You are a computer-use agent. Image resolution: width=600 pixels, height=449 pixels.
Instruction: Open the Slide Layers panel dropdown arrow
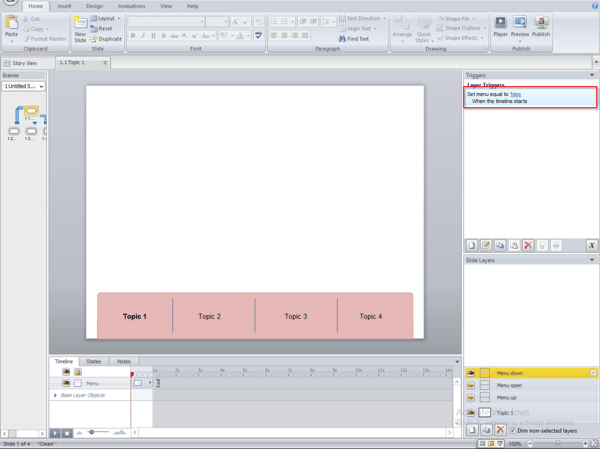[592, 260]
